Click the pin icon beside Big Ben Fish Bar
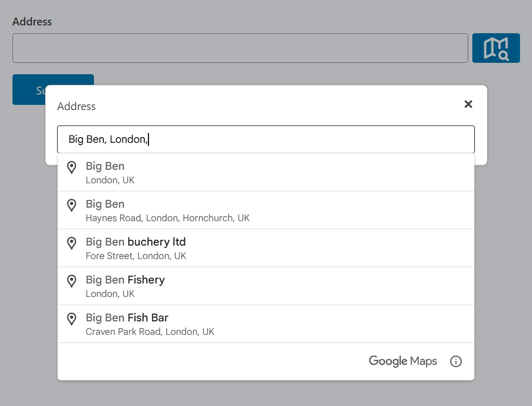 (x=72, y=319)
